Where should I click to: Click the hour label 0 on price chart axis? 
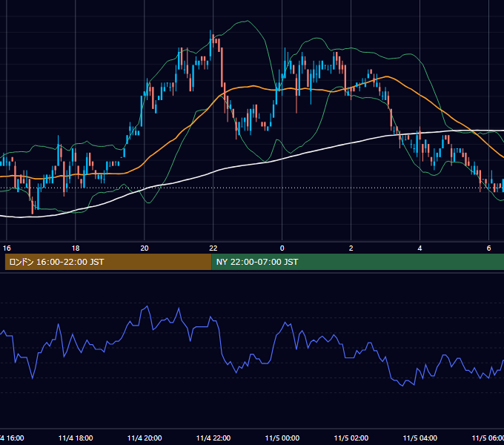pos(282,248)
